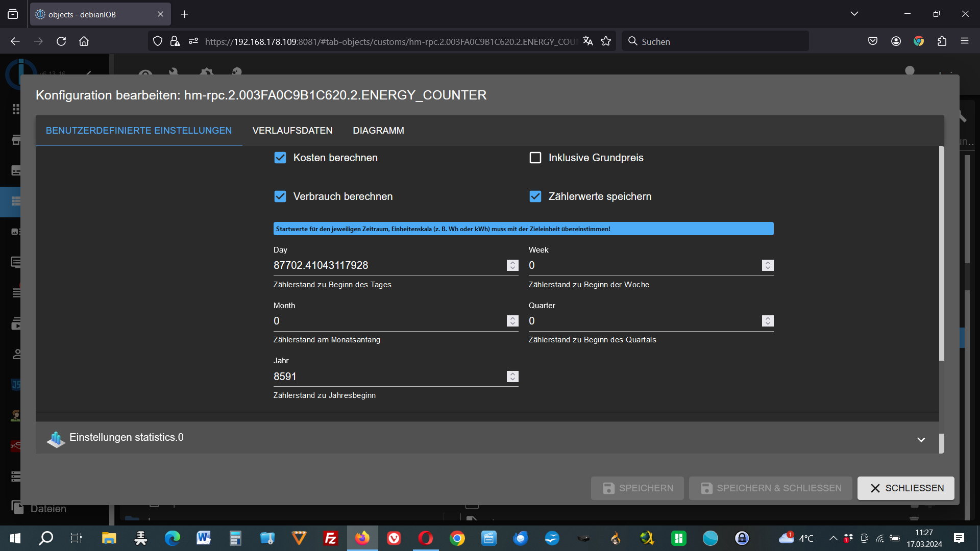This screenshot has width=980, height=551.
Task: Open the Firefox account icon
Action: click(896, 41)
